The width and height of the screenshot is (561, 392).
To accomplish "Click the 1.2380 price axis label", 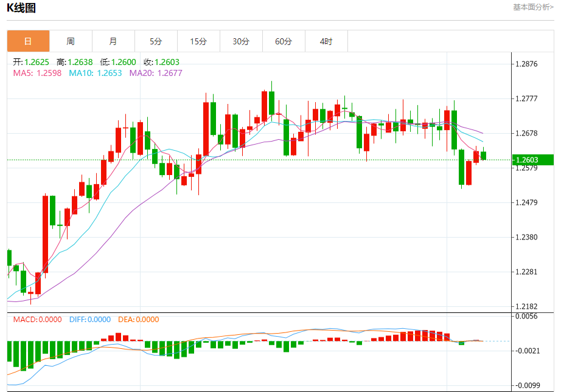I will pyautogui.click(x=526, y=237).
